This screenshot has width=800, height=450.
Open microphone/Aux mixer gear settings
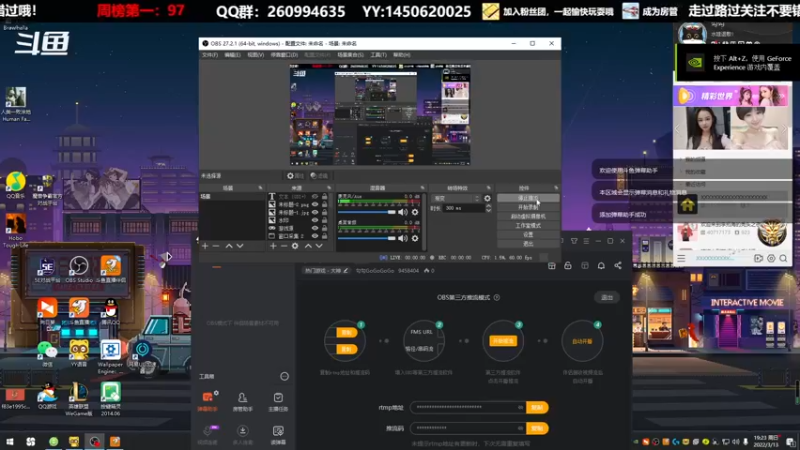coord(415,212)
